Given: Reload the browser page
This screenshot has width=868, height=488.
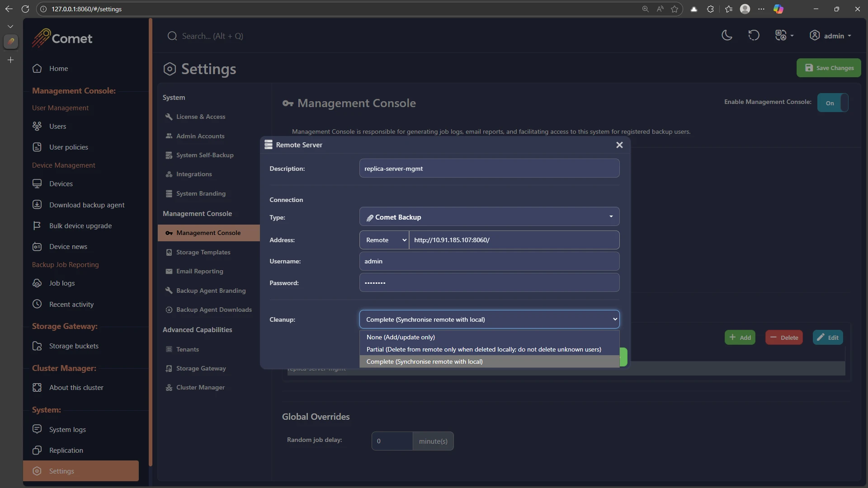Looking at the screenshot, I should click(x=25, y=9).
